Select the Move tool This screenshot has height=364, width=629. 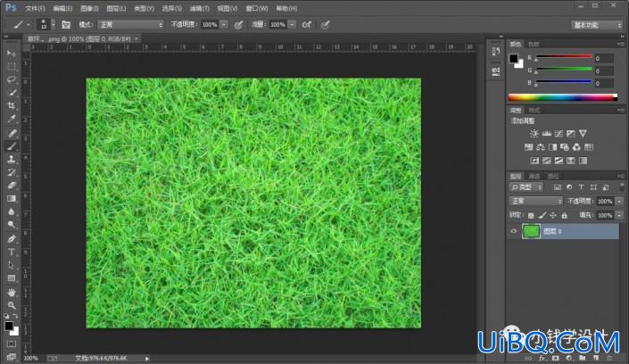pos(12,54)
